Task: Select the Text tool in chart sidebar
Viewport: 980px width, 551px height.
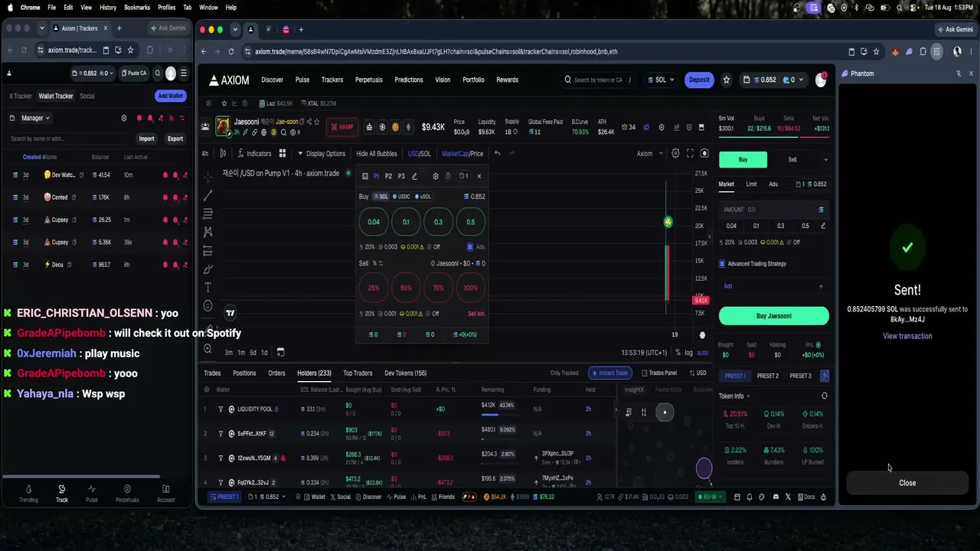Action: [x=207, y=288]
